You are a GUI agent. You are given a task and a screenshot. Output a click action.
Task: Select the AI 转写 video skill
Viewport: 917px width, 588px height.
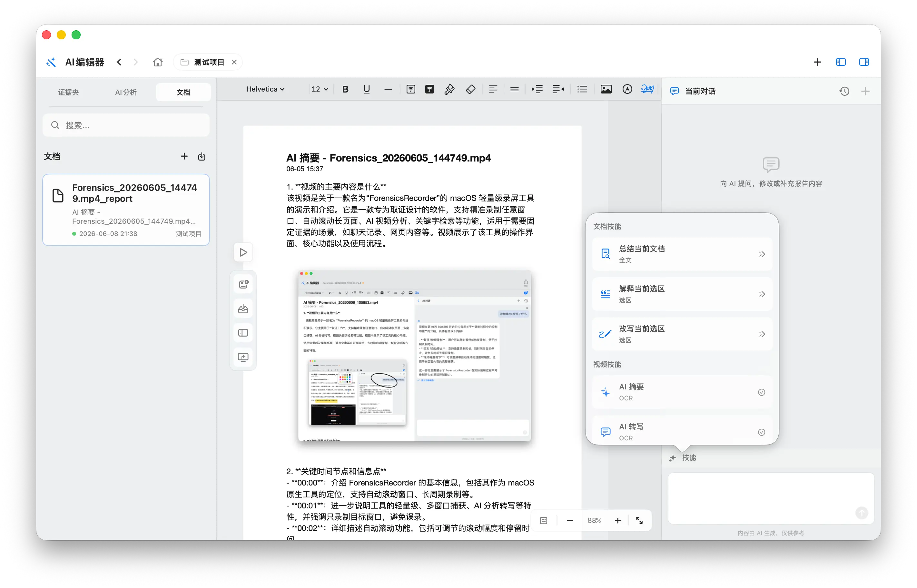pos(682,431)
